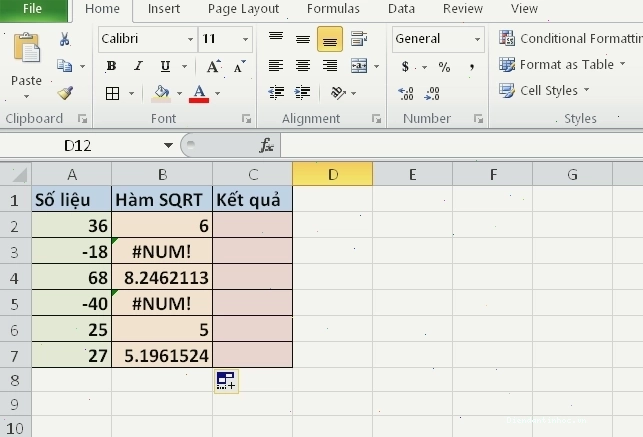Set Top Align for cell text
Screen dimensions: 643x437
[276, 39]
